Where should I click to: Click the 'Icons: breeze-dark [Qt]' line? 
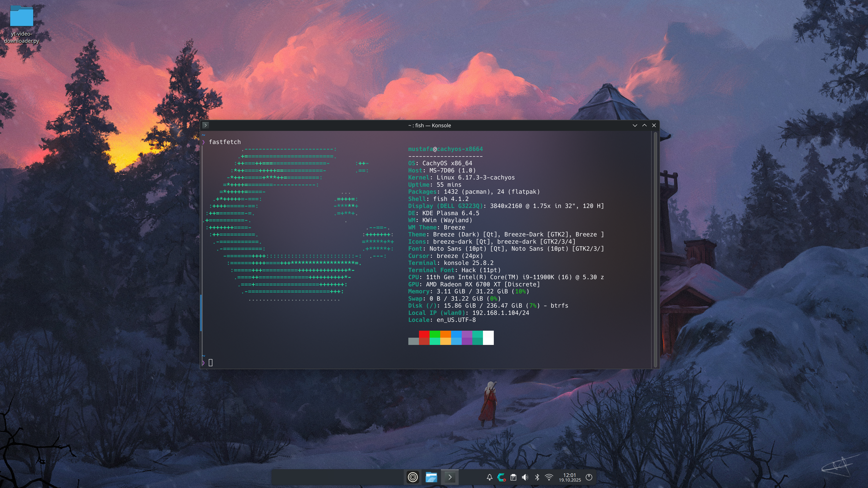pyautogui.click(x=492, y=242)
